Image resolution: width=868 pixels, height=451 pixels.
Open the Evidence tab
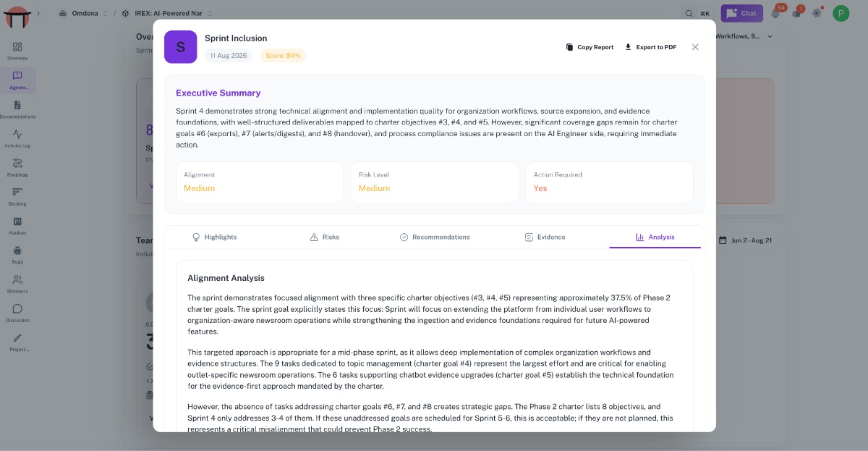tap(545, 237)
